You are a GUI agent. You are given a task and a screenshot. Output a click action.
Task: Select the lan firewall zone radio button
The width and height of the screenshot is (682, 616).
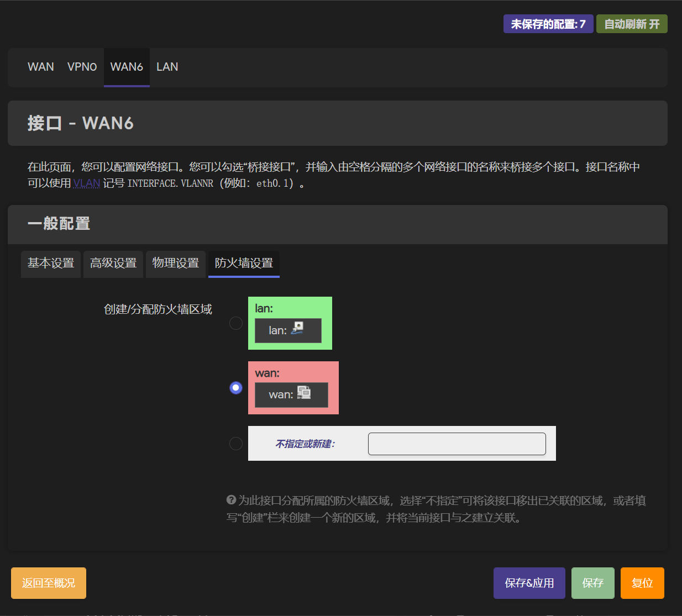236,323
